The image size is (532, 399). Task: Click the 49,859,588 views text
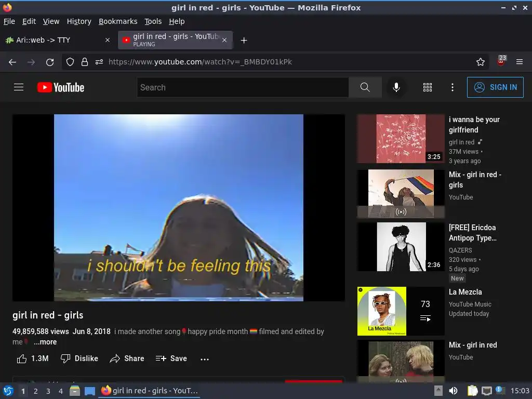41,331
